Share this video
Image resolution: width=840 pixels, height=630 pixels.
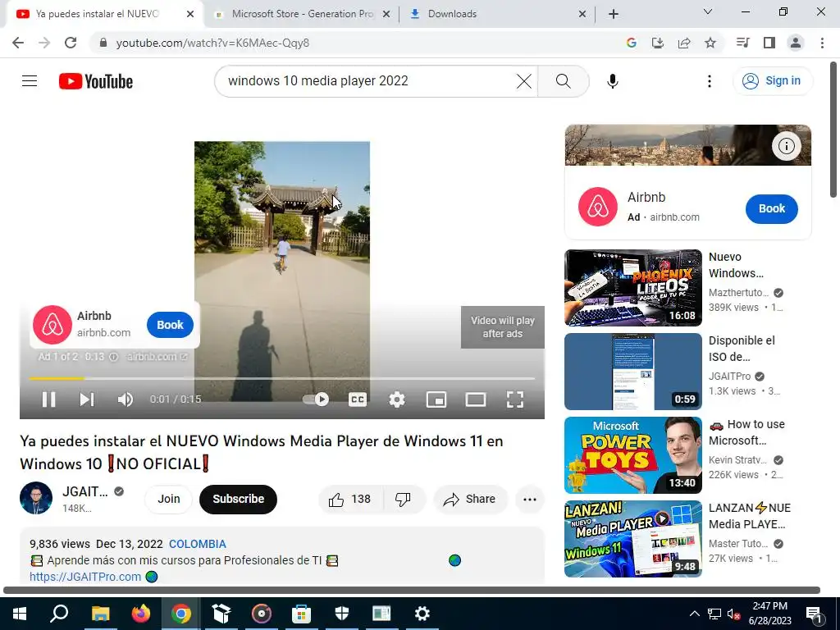tap(470, 500)
